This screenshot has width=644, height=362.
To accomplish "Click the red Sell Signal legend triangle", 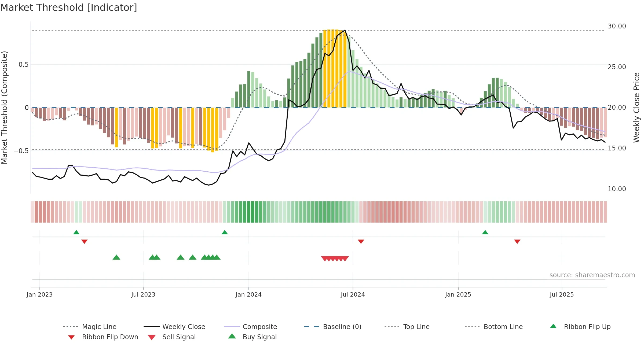I will [152, 337].
